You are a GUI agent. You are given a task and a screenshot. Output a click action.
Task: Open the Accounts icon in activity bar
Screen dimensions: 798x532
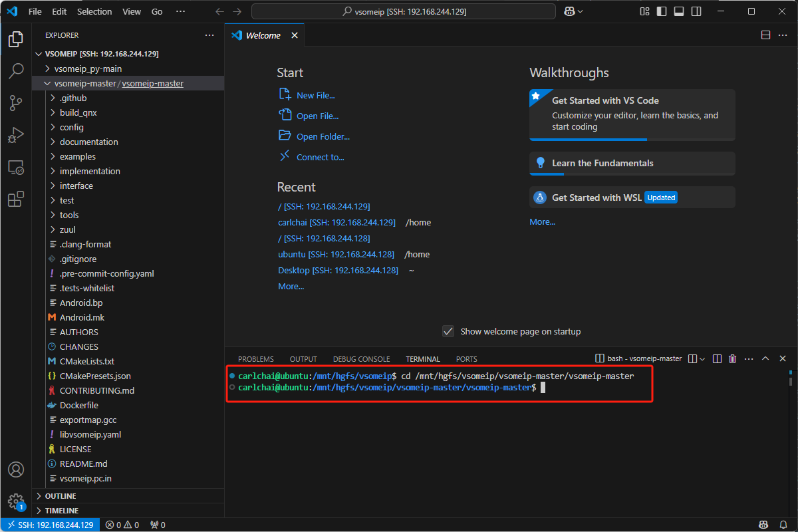(16, 469)
